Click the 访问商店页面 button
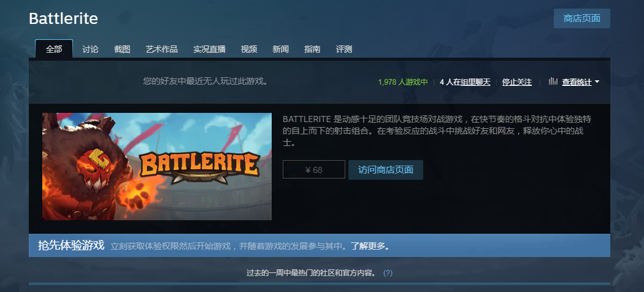This screenshot has height=292, width=644. point(386,170)
